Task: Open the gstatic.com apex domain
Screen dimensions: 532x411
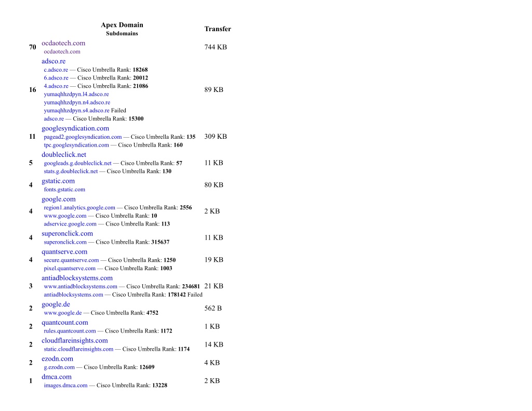Action: [58, 181]
